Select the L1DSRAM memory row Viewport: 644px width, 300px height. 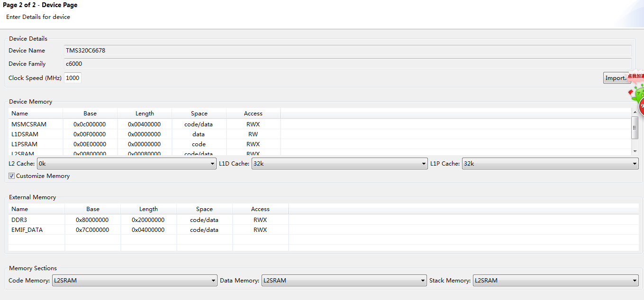coord(320,134)
